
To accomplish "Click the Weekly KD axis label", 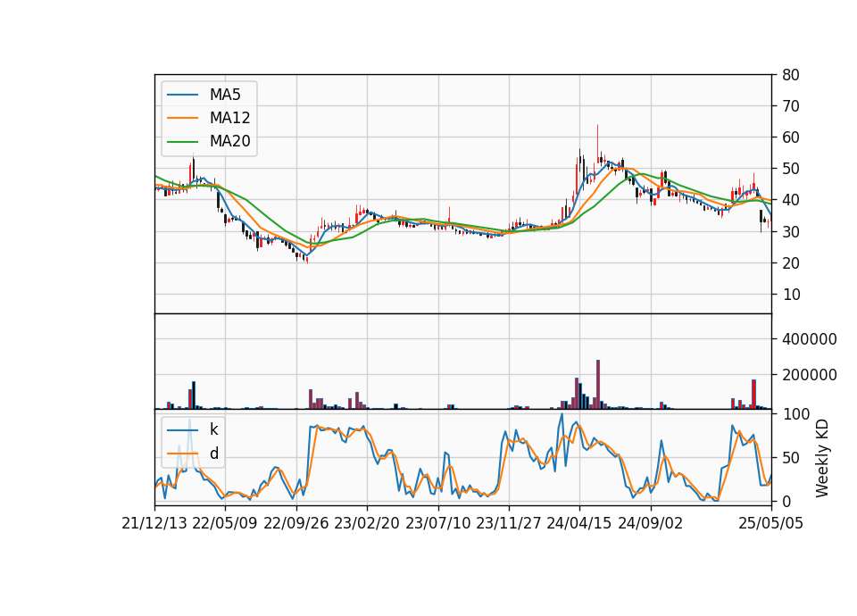I will [x=821, y=459].
